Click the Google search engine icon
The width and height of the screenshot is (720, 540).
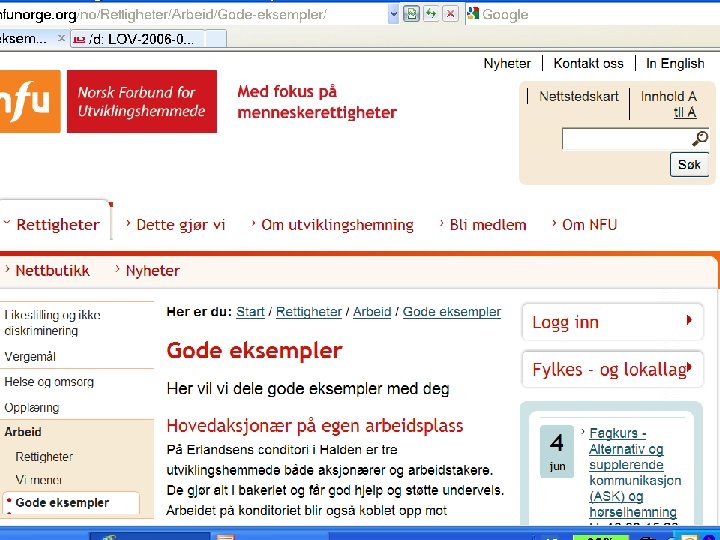(473, 14)
